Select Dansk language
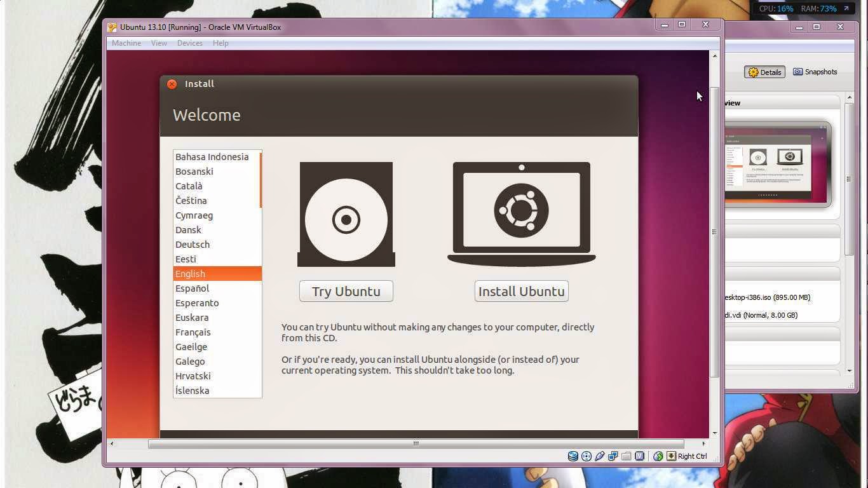Image resolution: width=868 pixels, height=488 pixels. tap(217, 230)
